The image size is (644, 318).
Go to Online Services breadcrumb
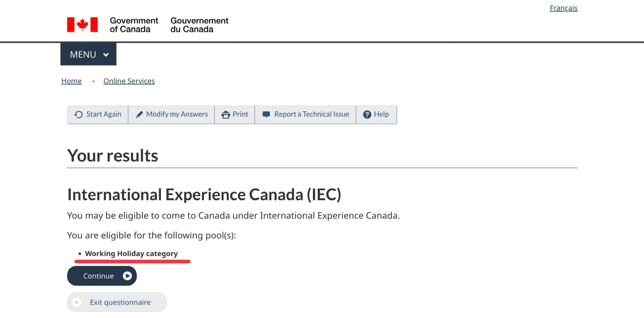pyautogui.click(x=129, y=81)
